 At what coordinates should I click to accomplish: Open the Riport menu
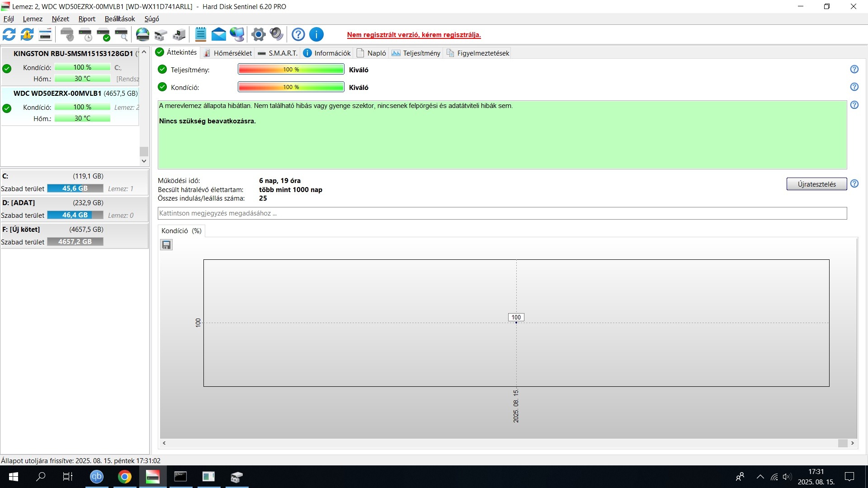click(86, 19)
